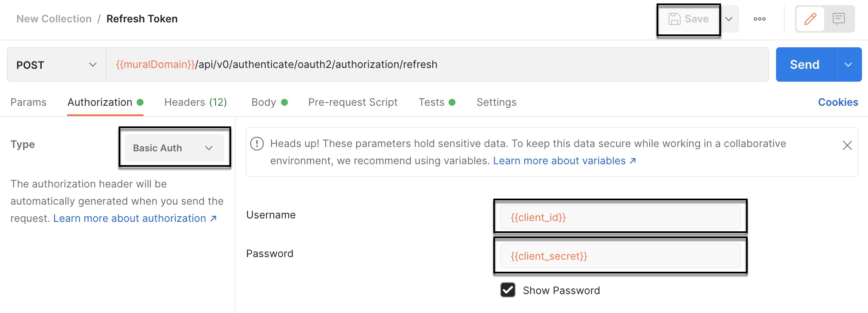Open the Basic Auth type dropdown
The width and height of the screenshot is (868, 313).
click(174, 148)
